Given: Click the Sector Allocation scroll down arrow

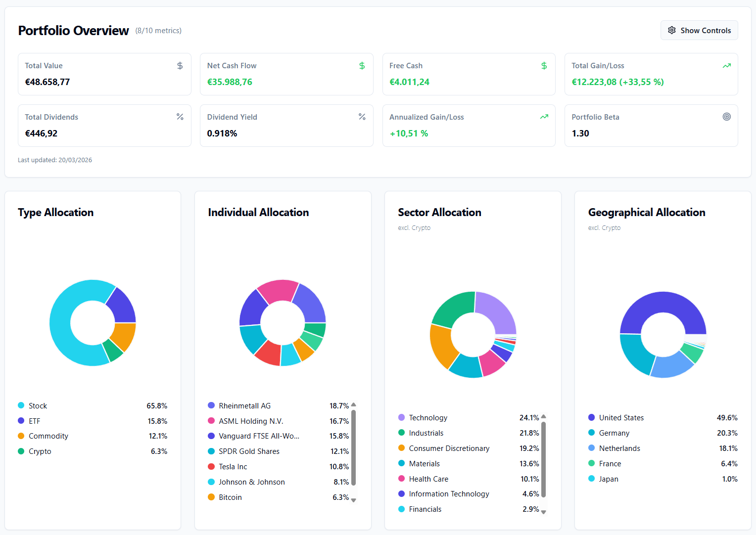Looking at the screenshot, I should pyautogui.click(x=543, y=512).
